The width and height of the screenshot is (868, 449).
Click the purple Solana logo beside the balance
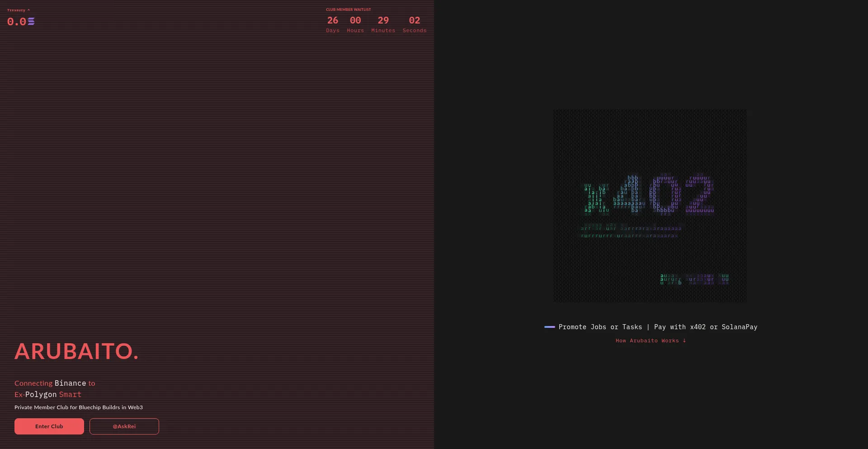(31, 21)
